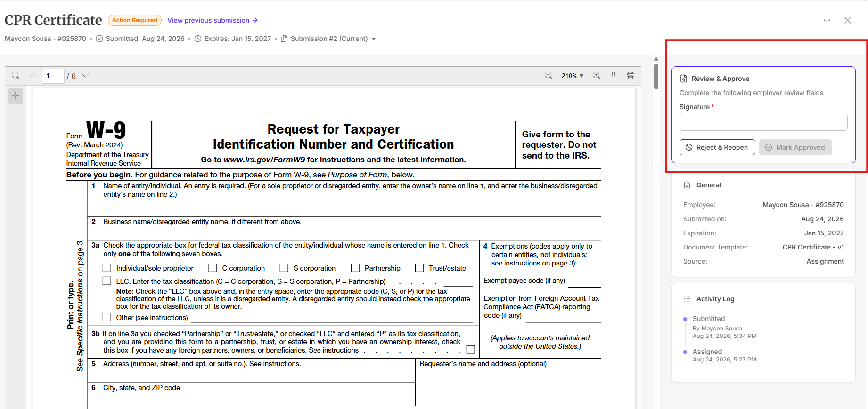The image size is (868, 409).
Task: Click the Signature input field
Action: tap(763, 122)
